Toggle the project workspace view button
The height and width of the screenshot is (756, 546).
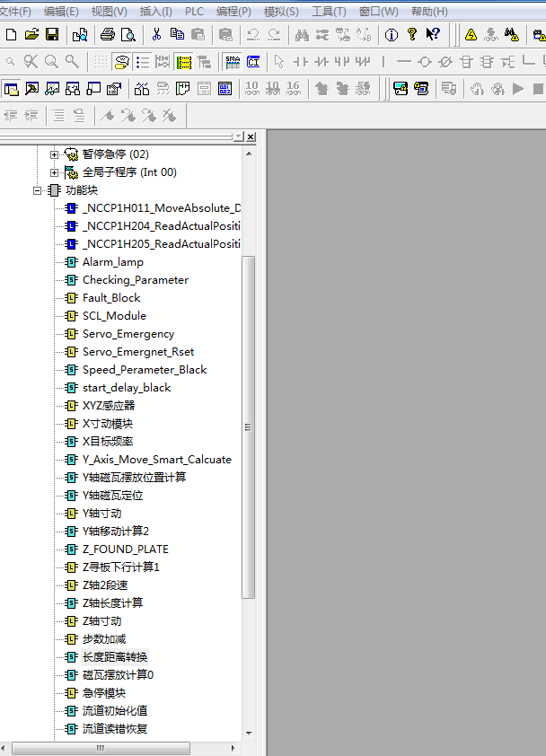[x=12, y=89]
